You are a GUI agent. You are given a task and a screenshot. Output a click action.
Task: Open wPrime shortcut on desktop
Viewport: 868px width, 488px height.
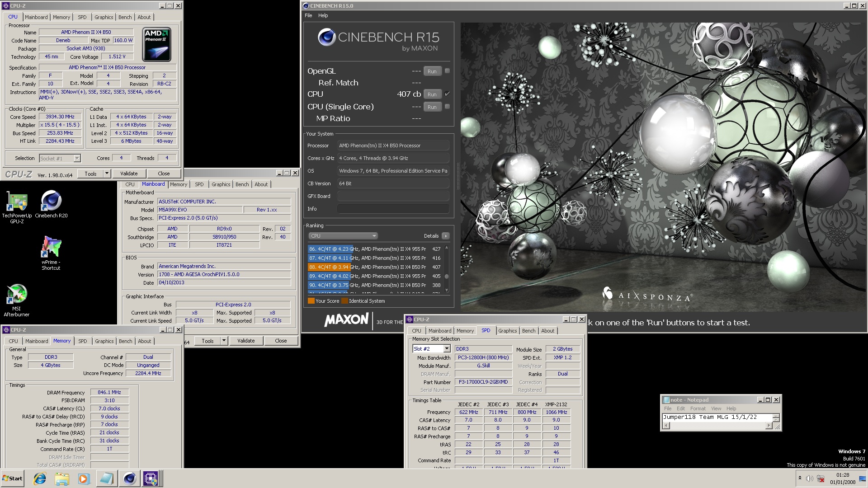pos(51,253)
